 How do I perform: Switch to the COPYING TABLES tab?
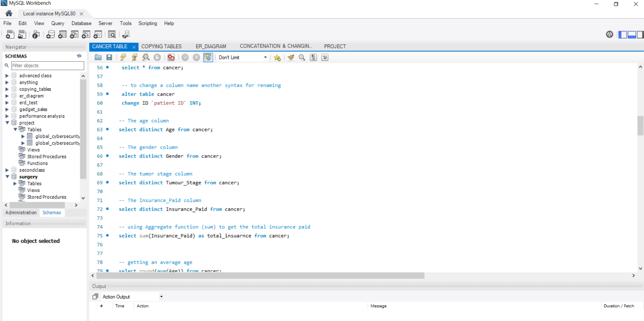tap(161, 46)
